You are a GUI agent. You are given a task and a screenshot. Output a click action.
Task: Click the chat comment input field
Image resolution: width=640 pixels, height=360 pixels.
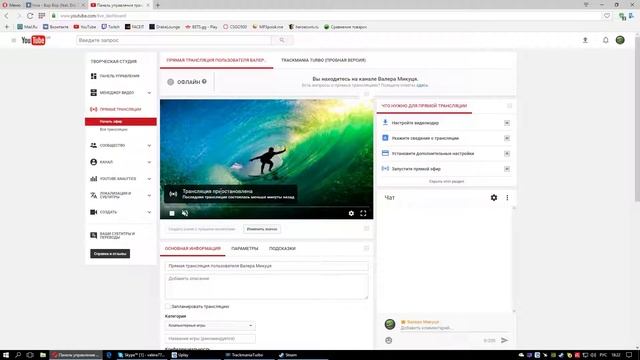coord(453,328)
